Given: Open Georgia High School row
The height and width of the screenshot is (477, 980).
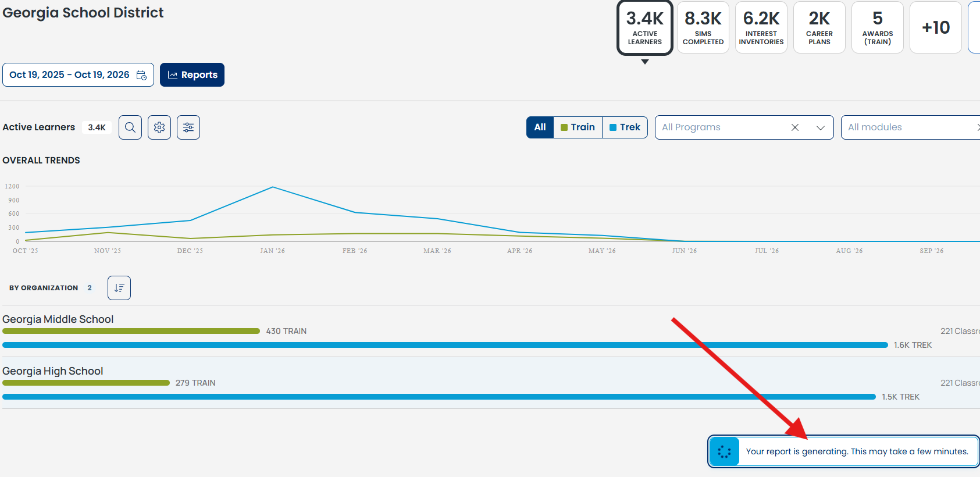Looking at the screenshot, I should pyautogui.click(x=491, y=383).
